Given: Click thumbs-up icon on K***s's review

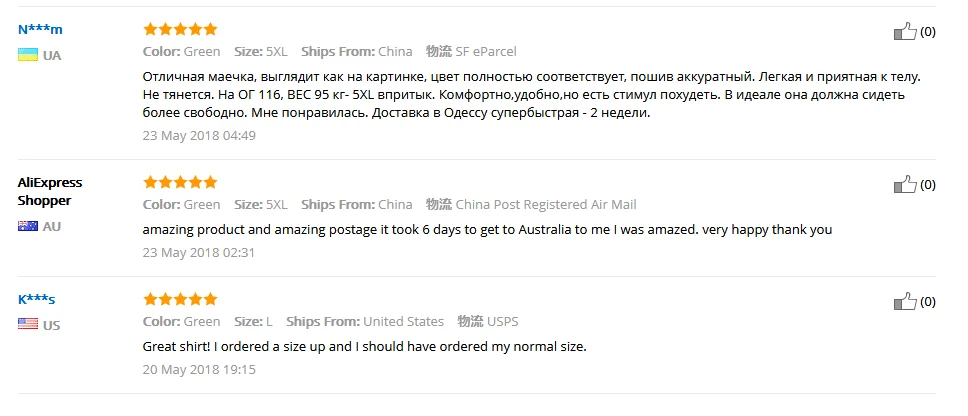Looking at the screenshot, I should (x=904, y=302).
